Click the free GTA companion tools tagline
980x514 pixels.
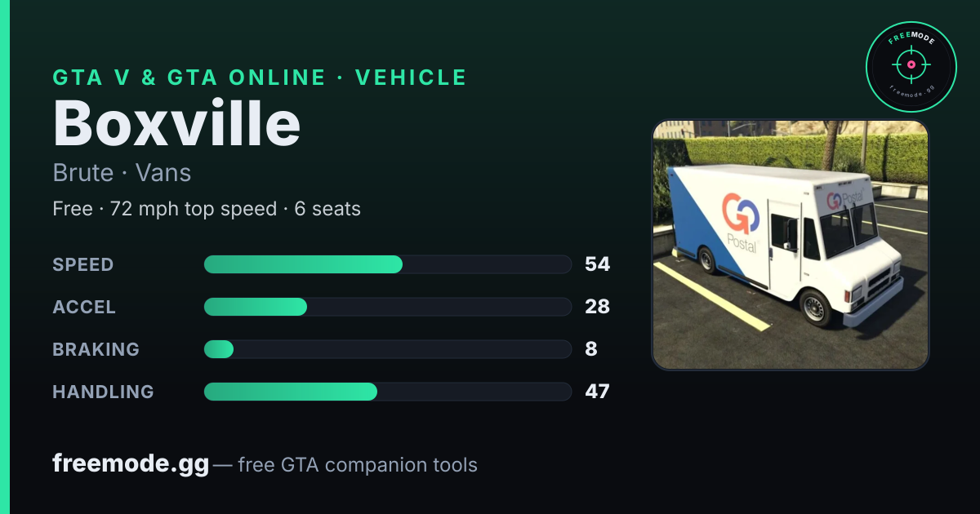pos(358,465)
